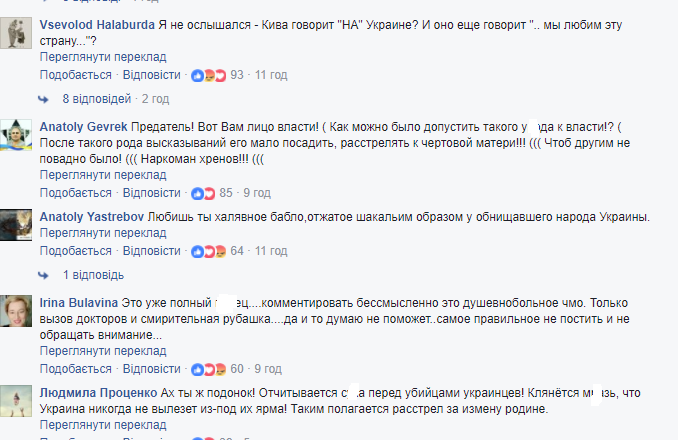The width and height of the screenshot is (678, 440).
Task: Open Vsevolod Halaburda's profile picture
Action: [x=13, y=32]
